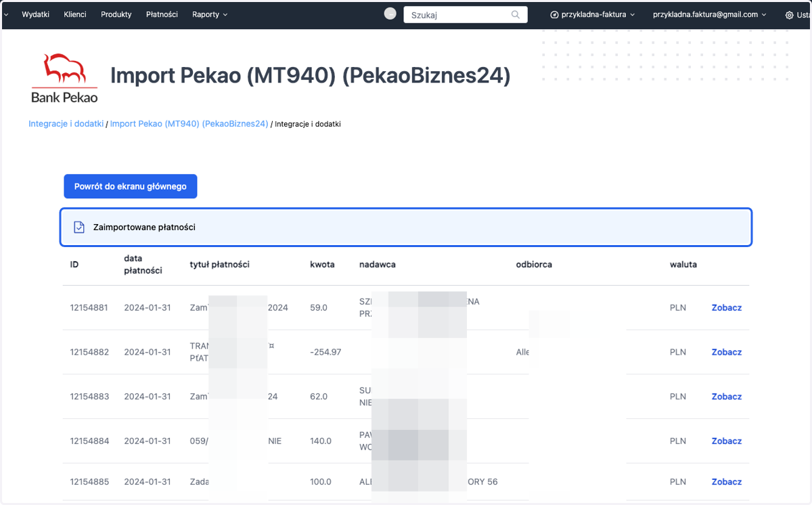Open the Produkty menu
The width and height of the screenshot is (812, 505).
pos(116,14)
